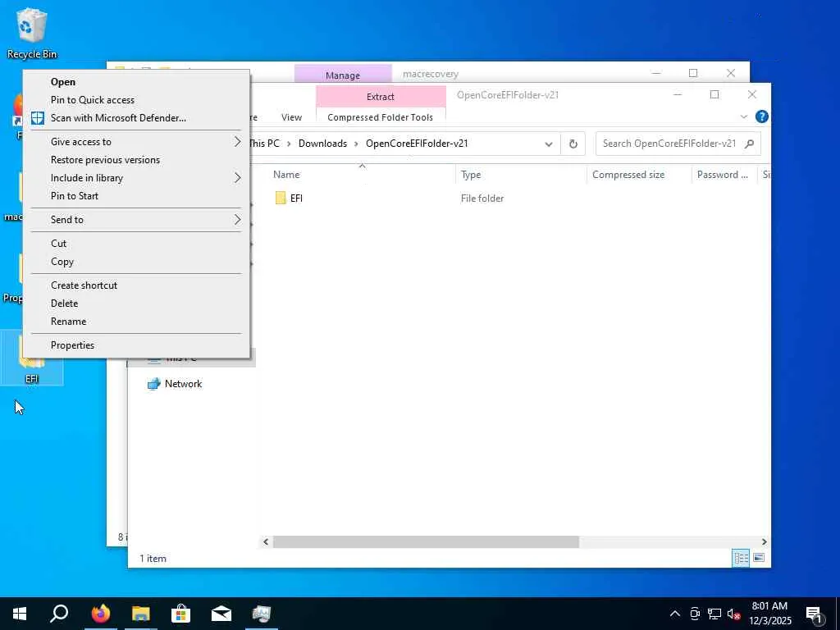
Task: Show hidden system tray icons
Action: (x=675, y=614)
